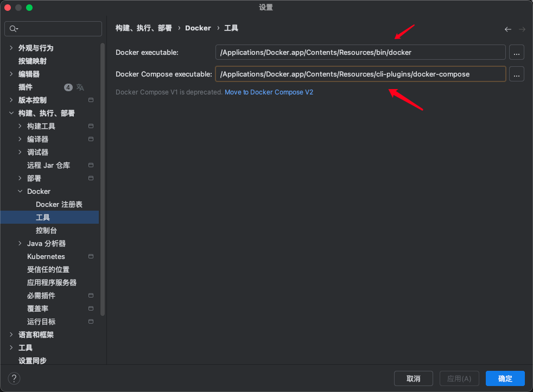533x392 pixels.
Task: Open 运行目标 settings
Action: tap(41, 321)
